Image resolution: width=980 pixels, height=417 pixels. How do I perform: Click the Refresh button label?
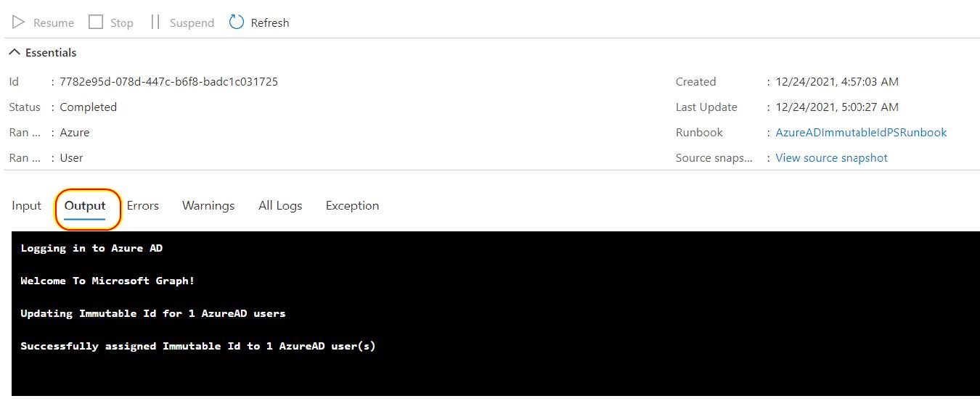click(270, 23)
